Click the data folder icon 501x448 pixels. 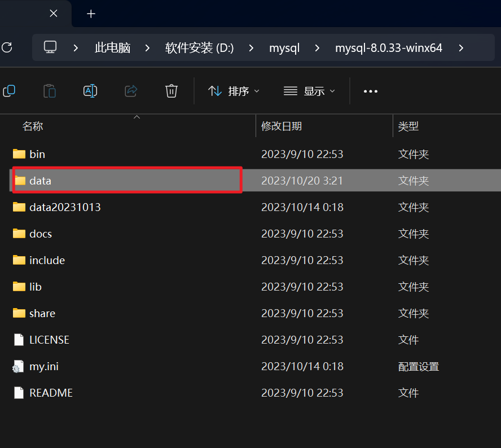point(19,180)
